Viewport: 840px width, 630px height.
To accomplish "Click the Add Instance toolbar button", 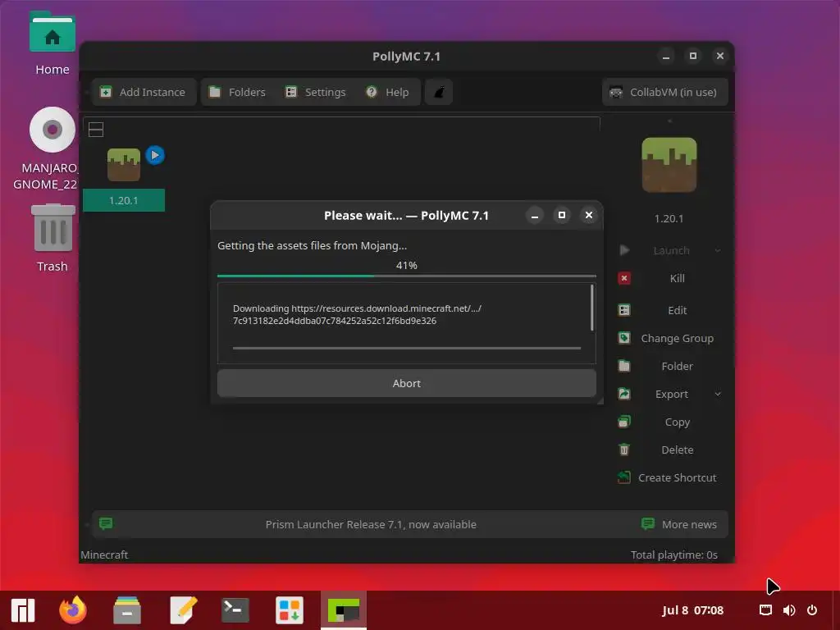I will click(x=143, y=92).
